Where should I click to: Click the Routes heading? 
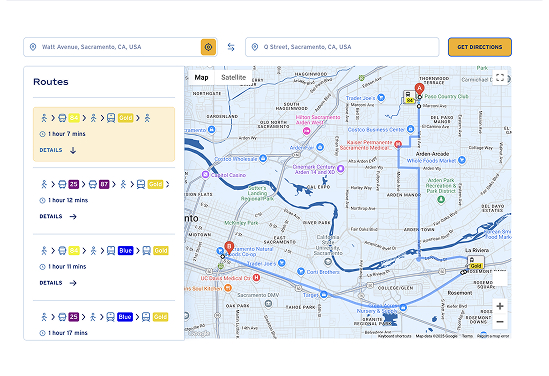51,82
